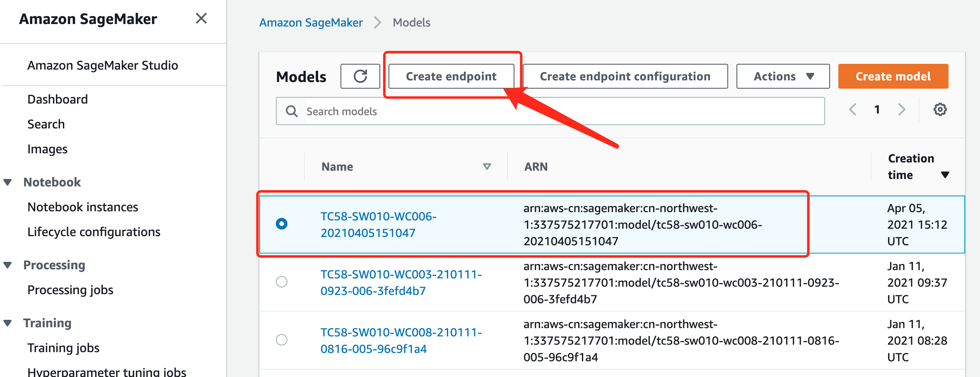Open Images in sidebar
The height and width of the screenshot is (377, 980).
(47, 149)
